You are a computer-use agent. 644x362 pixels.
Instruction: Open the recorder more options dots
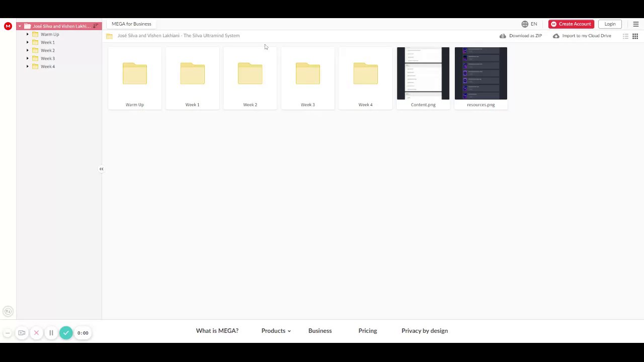pyautogui.click(x=8, y=333)
